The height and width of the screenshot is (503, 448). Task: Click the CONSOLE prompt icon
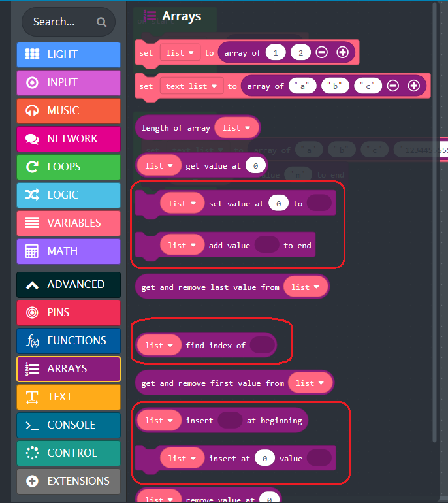coord(32,425)
